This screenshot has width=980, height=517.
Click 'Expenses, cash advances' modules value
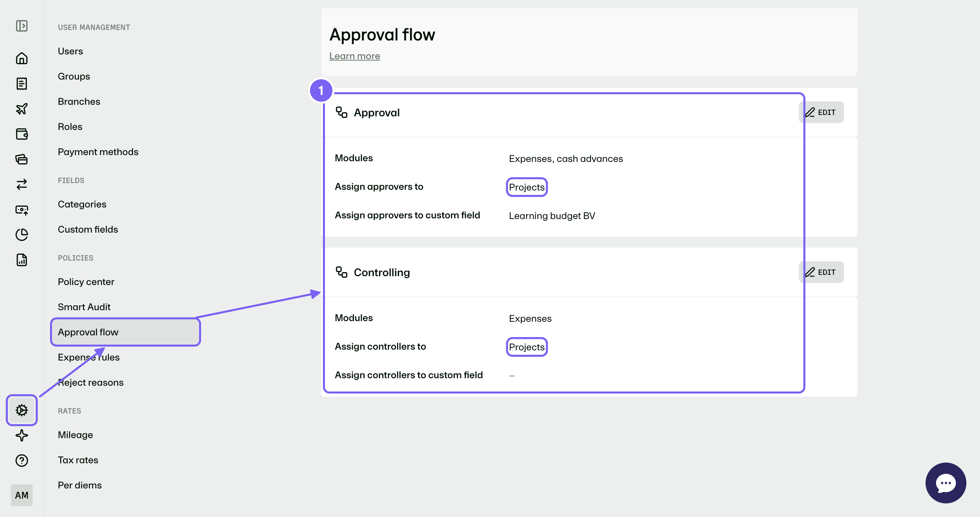click(x=566, y=159)
